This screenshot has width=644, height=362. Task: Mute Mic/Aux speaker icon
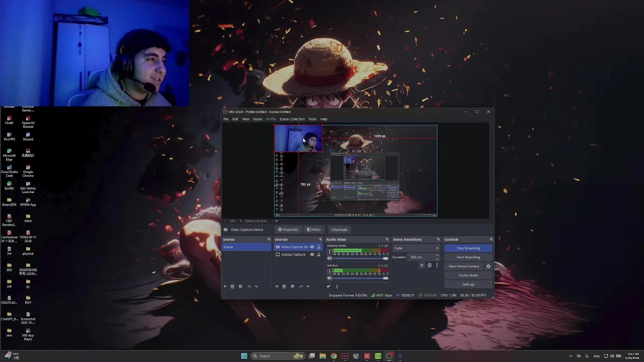[330, 278]
